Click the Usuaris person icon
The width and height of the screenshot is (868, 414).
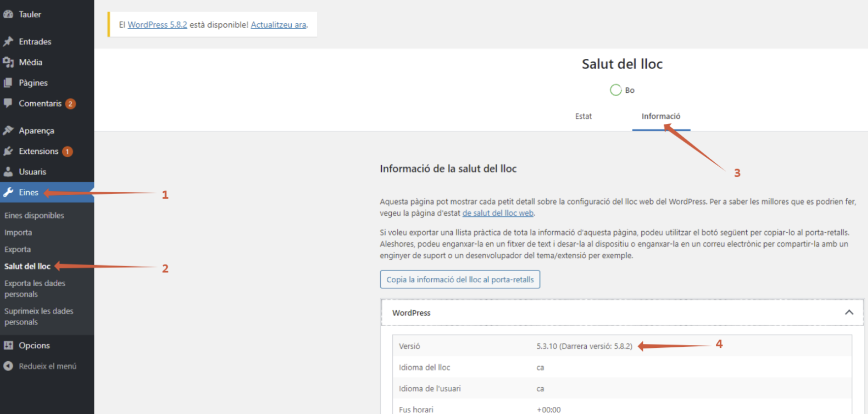click(8, 172)
